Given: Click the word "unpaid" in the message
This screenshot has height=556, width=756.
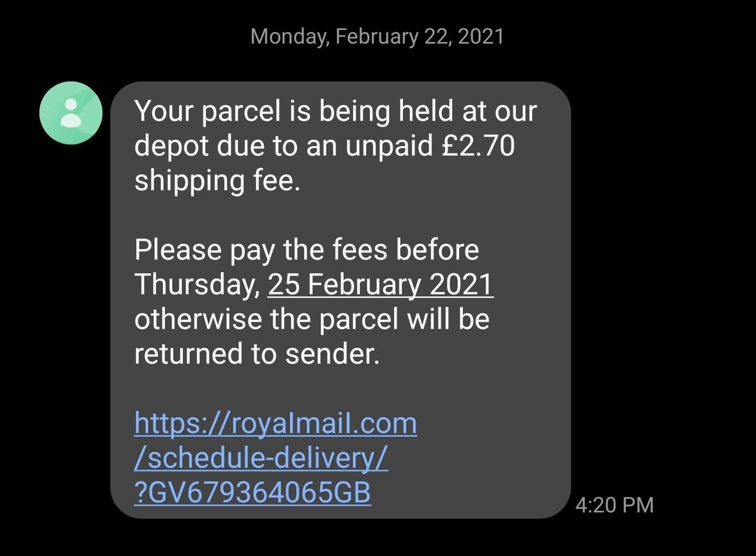Looking at the screenshot, I should (389, 146).
